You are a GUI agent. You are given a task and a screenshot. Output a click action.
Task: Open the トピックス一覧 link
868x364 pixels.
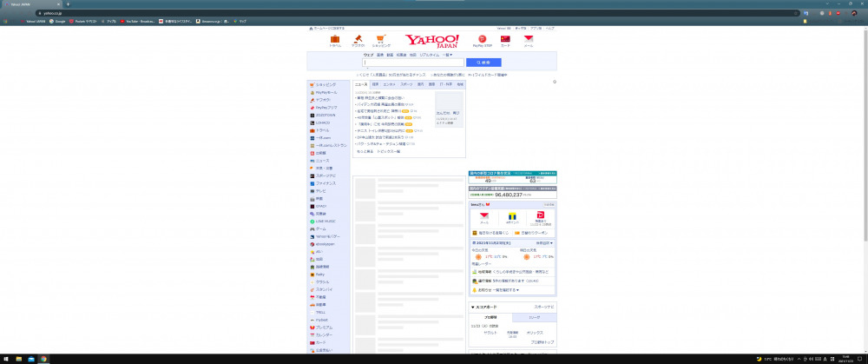389,151
